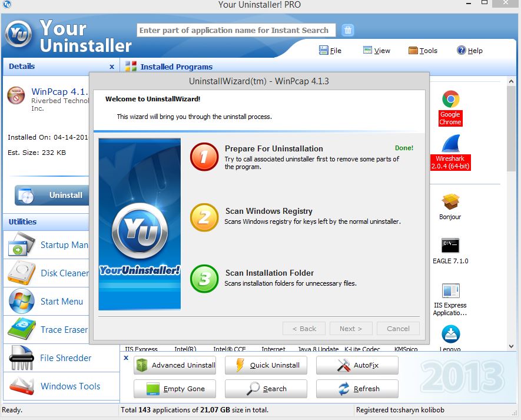Image resolution: width=521 pixels, height=420 pixels.
Task: Click the Utilities section header
Action: 46,222
